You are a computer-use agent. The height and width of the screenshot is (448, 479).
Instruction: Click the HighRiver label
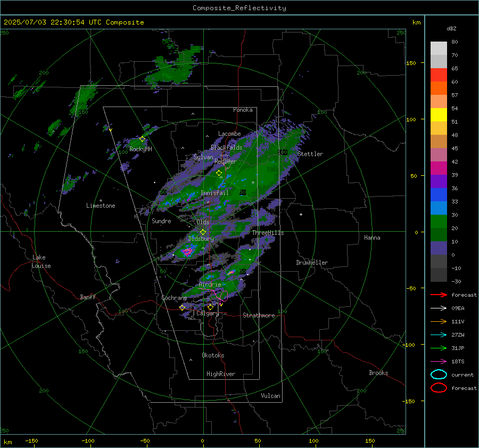[x=221, y=374]
